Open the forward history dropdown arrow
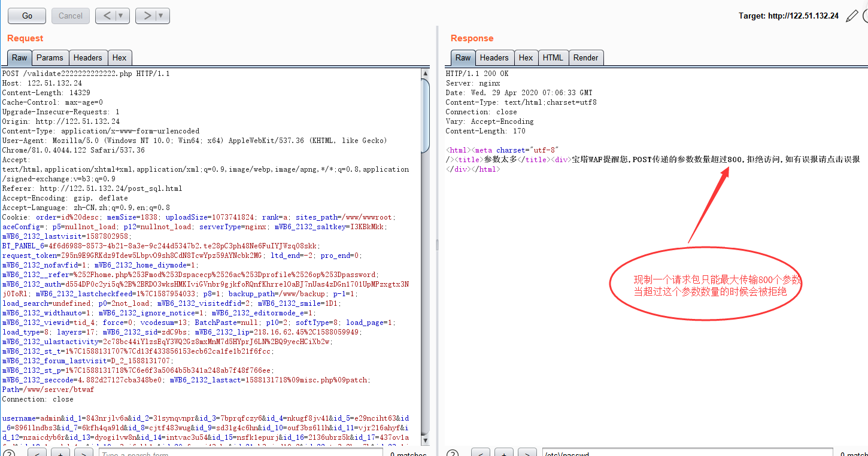The image size is (868, 456). [x=161, y=16]
